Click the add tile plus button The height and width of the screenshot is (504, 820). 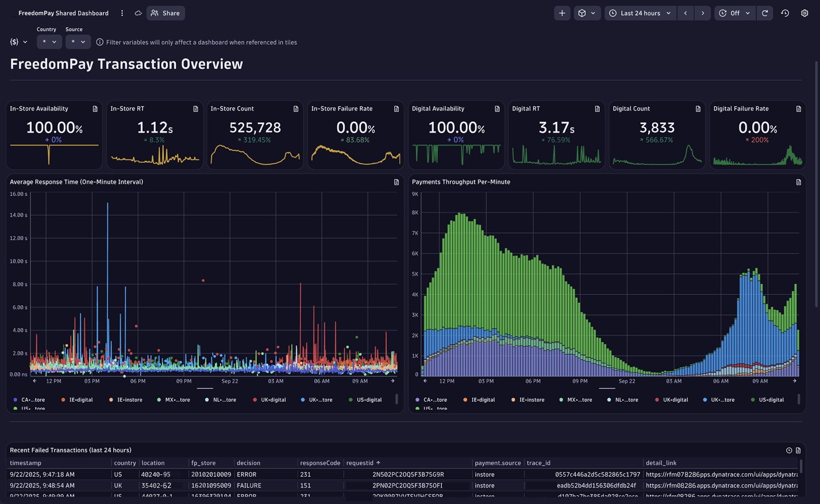pyautogui.click(x=562, y=13)
